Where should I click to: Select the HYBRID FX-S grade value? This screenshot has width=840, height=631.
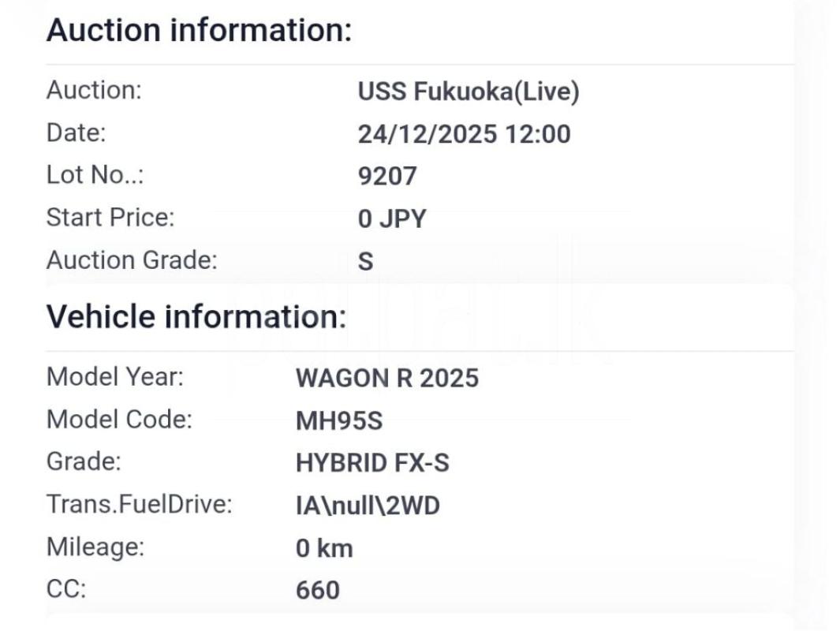(372, 463)
